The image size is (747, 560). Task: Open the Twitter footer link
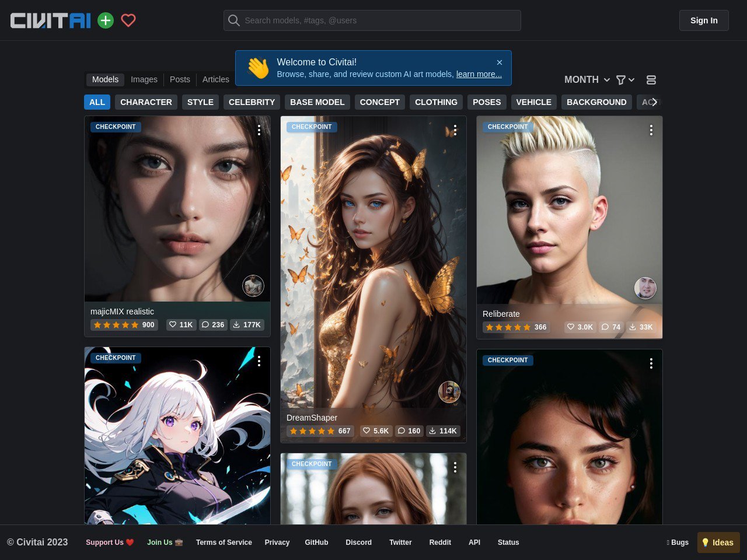(x=400, y=542)
